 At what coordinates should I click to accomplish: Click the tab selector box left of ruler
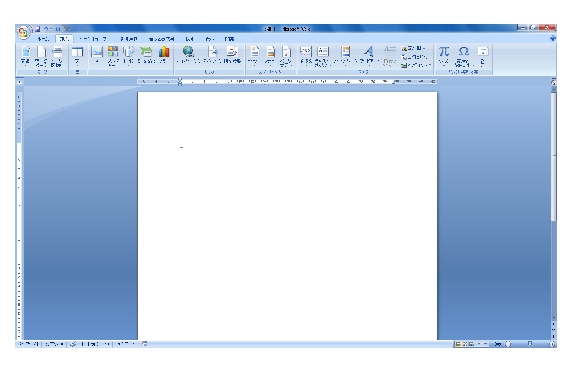20,81
